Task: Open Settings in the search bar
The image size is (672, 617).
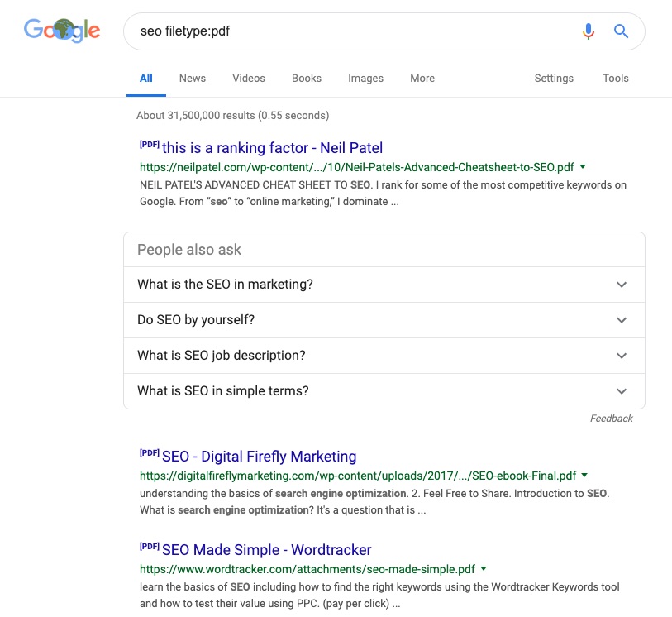Action: [x=554, y=79]
